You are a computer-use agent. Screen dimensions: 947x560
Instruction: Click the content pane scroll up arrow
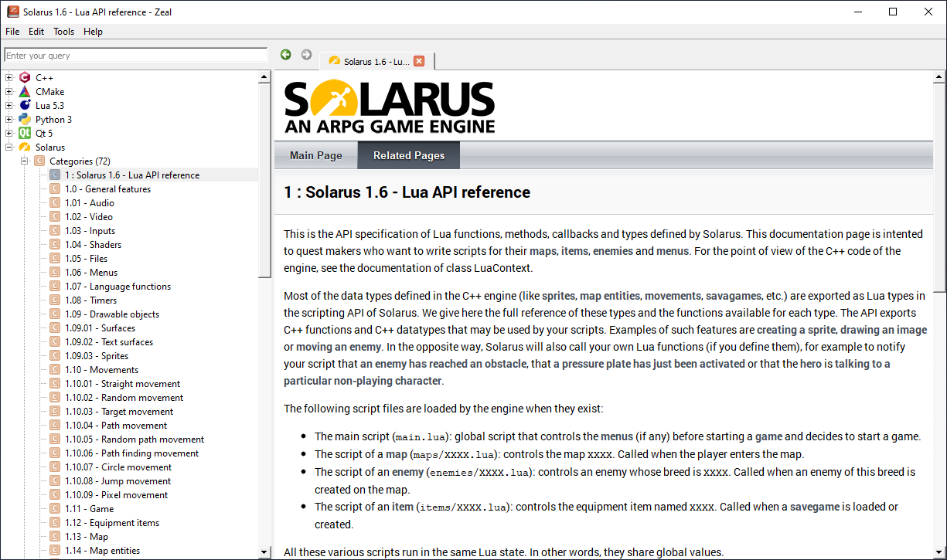pyautogui.click(x=939, y=77)
